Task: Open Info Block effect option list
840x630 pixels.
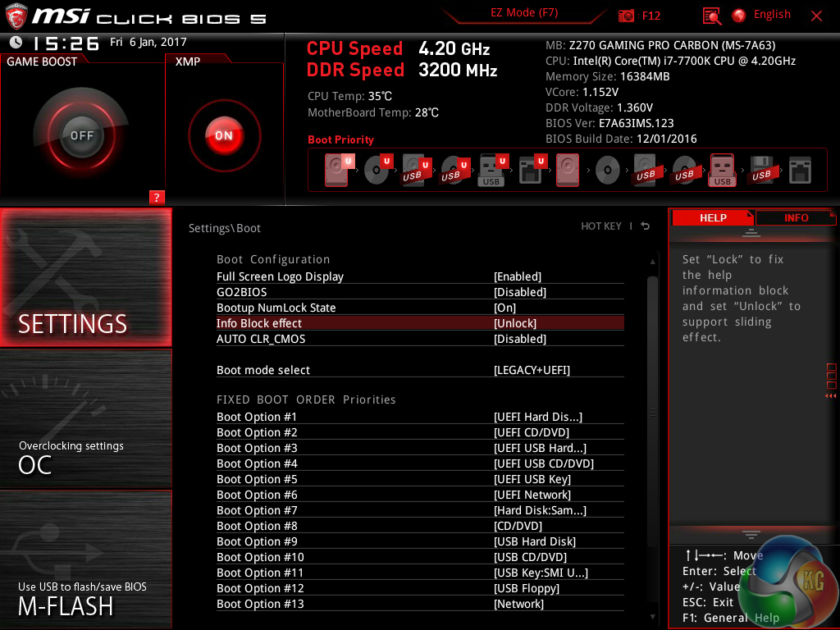Action: click(x=515, y=323)
